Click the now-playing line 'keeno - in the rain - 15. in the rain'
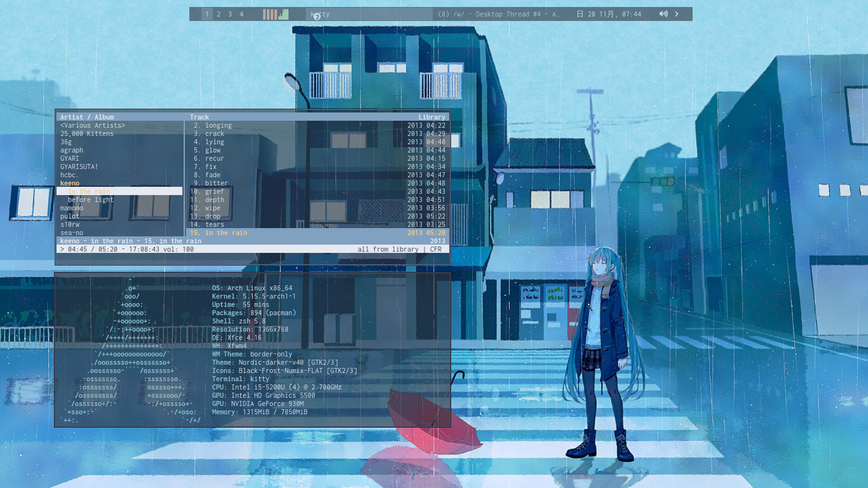Image resolution: width=868 pixels, height=488 pixels. 131,241
